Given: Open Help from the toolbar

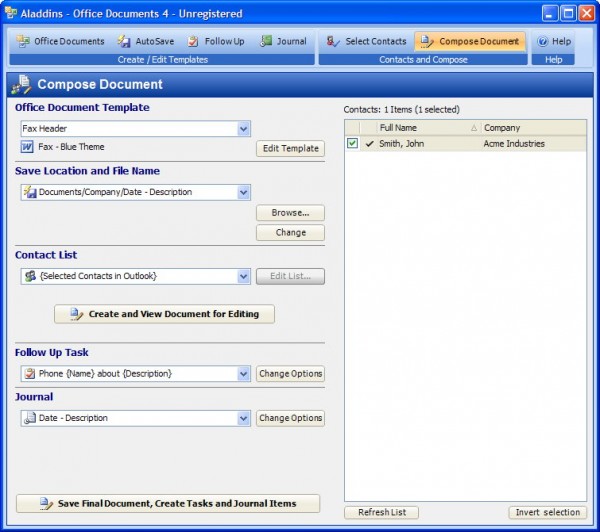Looking at the screenshot, I should pos(542,41).
